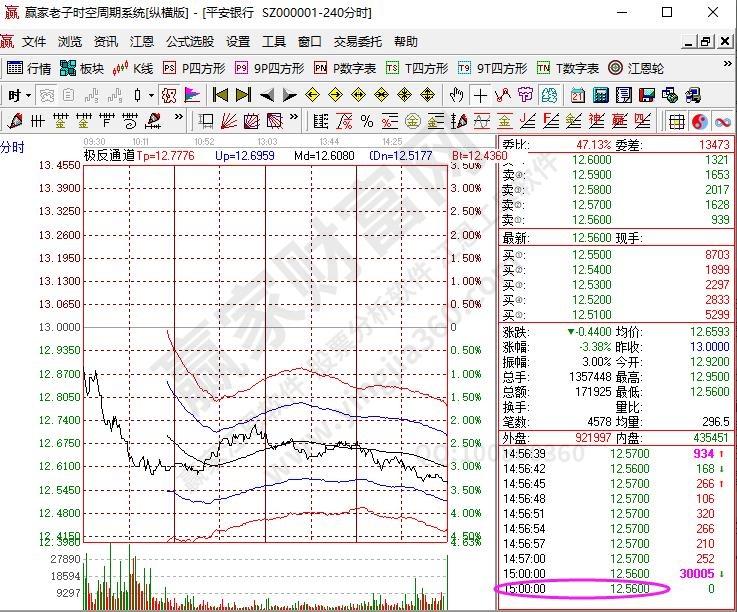Viewport: 737px width, 612px height.
Task: Click the 板块 sector button
Action: point(82,68)
